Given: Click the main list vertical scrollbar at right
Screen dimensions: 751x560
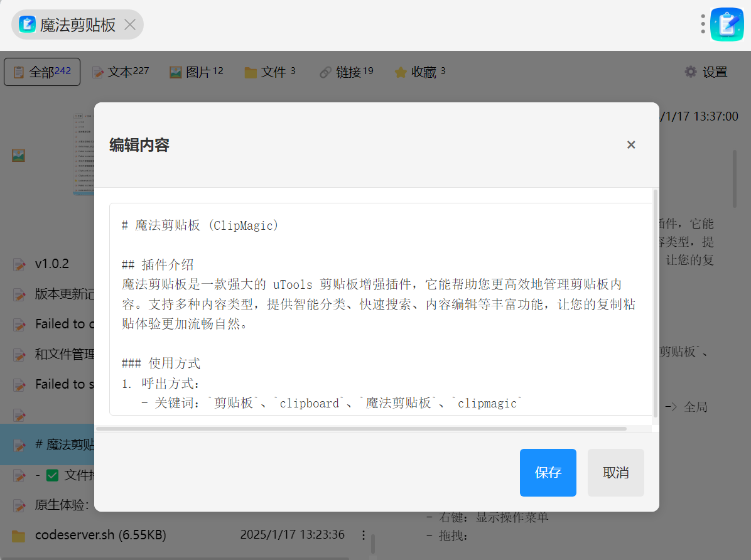Looking at the screenshot, I should [734, 179].
